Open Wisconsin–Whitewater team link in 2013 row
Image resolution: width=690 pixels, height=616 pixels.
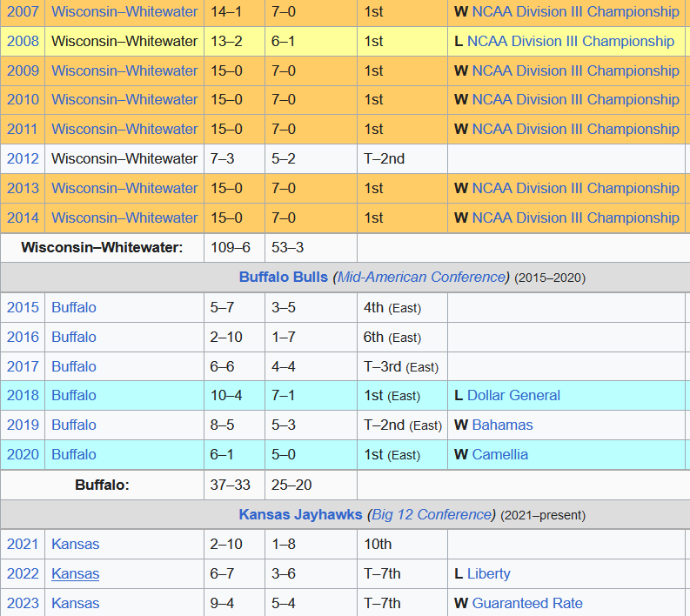coord(124,188)
